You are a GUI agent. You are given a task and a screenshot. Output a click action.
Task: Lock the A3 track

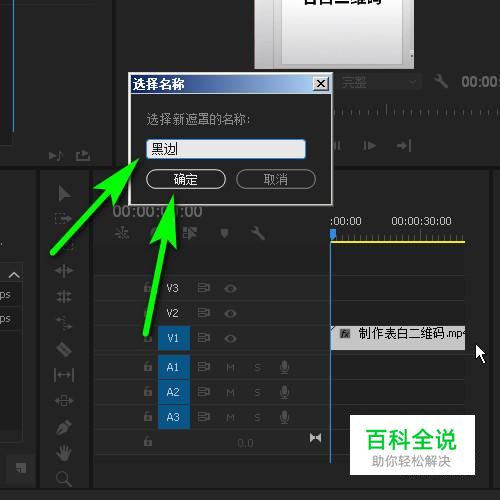coord(148,416)
